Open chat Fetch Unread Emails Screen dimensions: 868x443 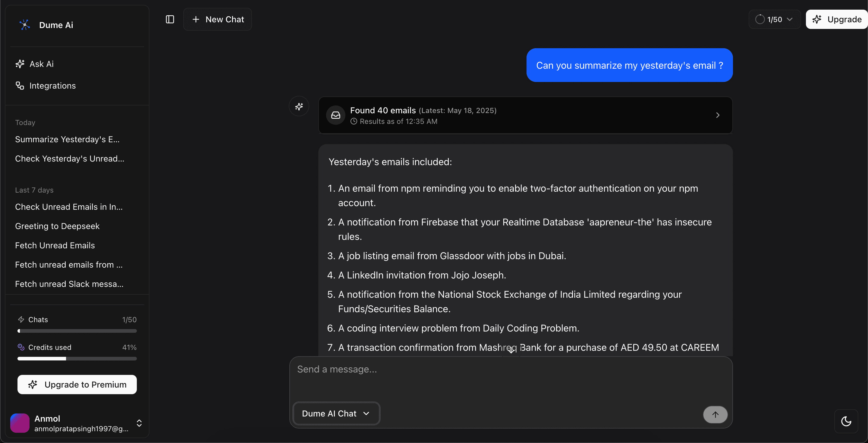(x=55, y=246)
